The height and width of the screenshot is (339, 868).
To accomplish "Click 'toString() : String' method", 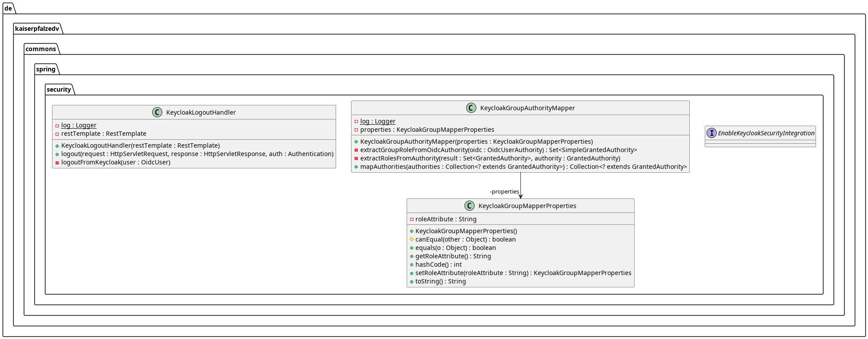I will click(x=441, y=282).
